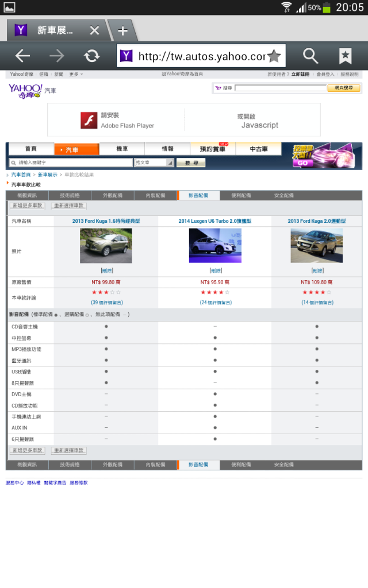Open the 更多 dropdown in the top bar
The width and height of the screenshot is (368, 588).
click(76, 74)
